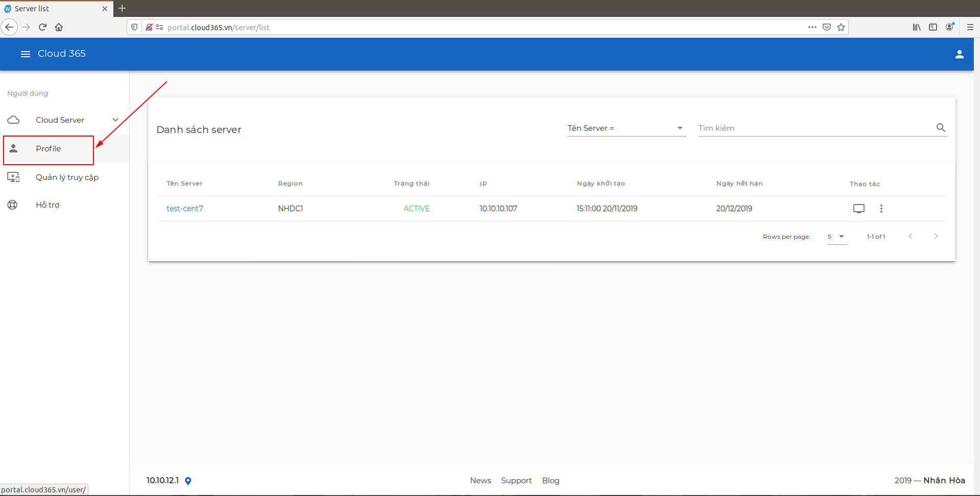Screen dimensions: 980x496
Task: Click the Cloud Server cloud icon
Action: click(13, 120)
